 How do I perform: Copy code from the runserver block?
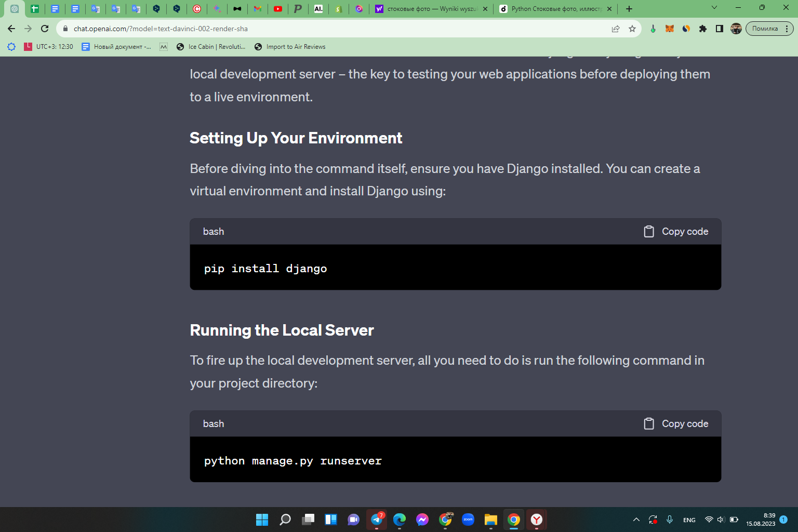point(675,423)
